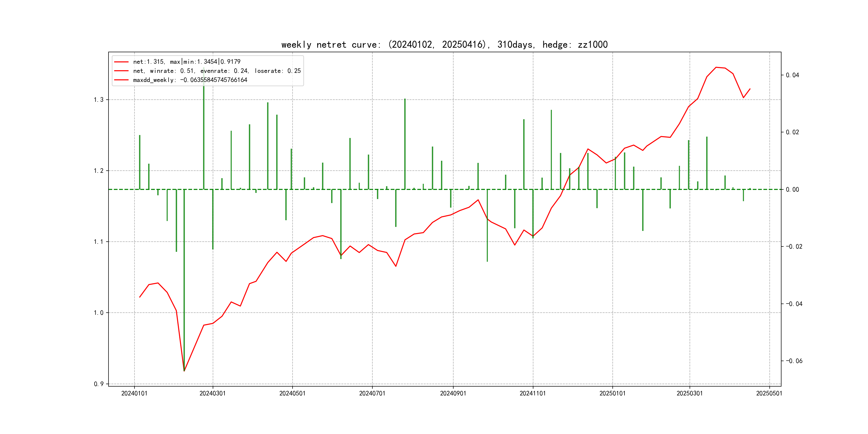Click x-axis label 20250501
This screenshot has width=868, height=434.
coord(769,393)
